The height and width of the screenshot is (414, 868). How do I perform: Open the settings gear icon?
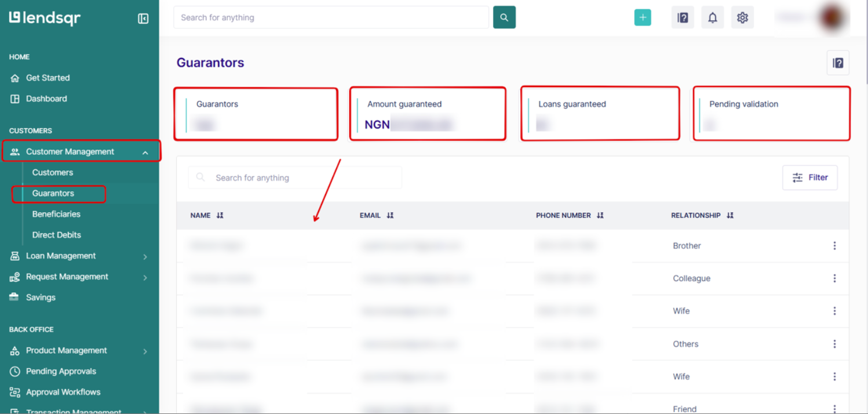(x=742, y=17)
